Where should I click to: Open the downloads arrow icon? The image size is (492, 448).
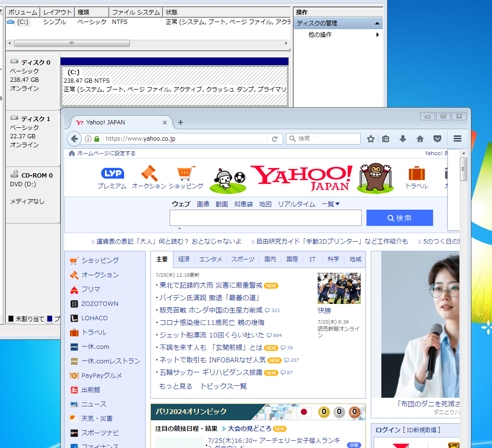pyautogui.click(x=403, y=139)
